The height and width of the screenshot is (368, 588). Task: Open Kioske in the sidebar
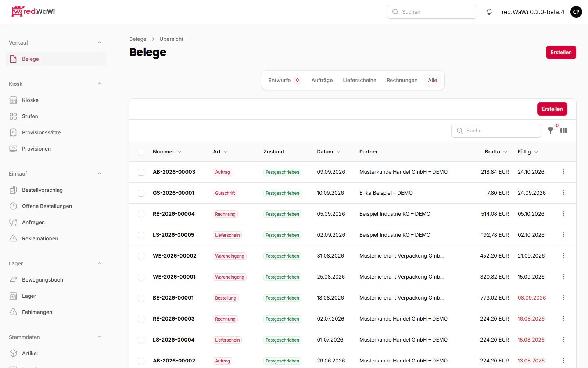pyautogui.click(x=56, y=100)
